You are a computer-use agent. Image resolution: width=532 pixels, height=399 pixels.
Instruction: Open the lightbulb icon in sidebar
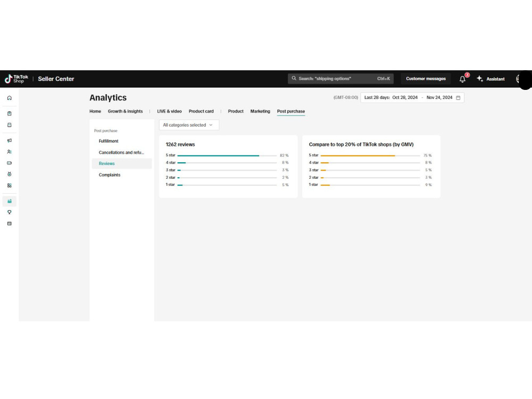pos(10,212)
